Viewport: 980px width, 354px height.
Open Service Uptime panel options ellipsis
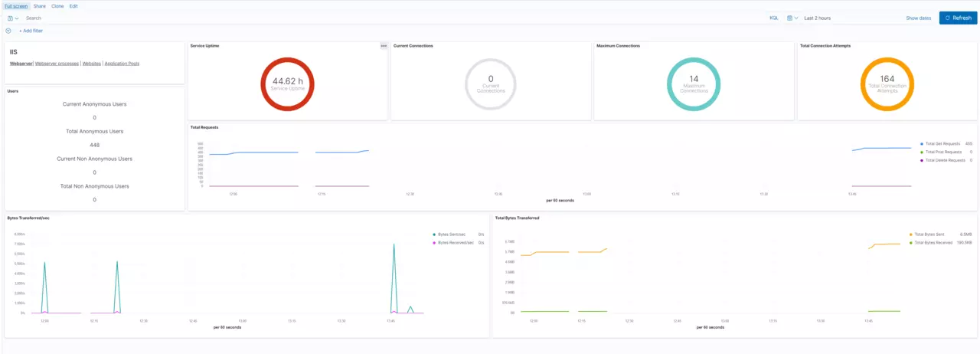384,46
